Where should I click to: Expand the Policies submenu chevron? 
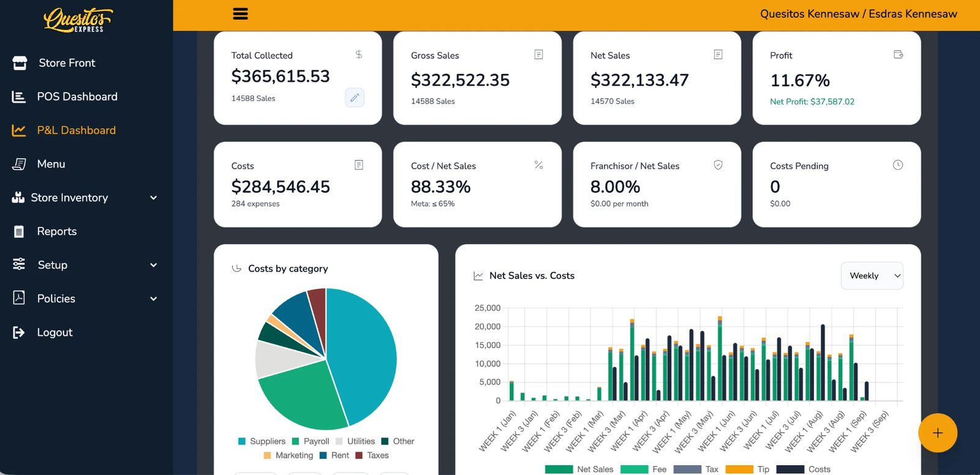tap(154, 298)
